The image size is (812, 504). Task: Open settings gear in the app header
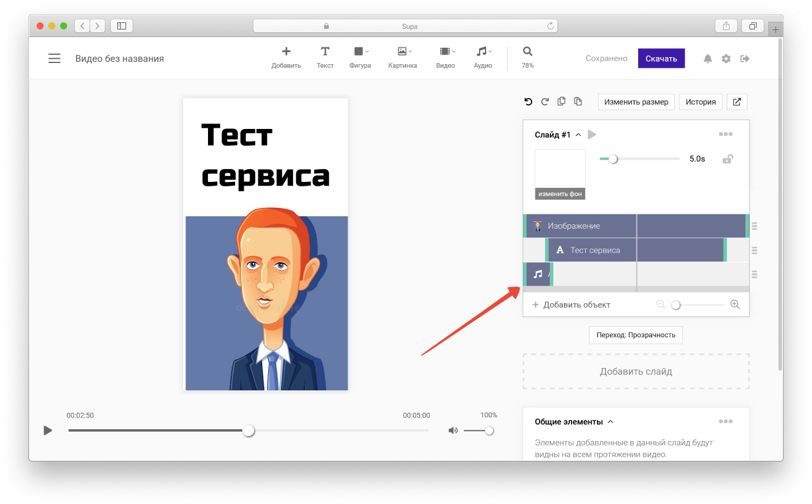pyautogui.click(x=726, y=58)
